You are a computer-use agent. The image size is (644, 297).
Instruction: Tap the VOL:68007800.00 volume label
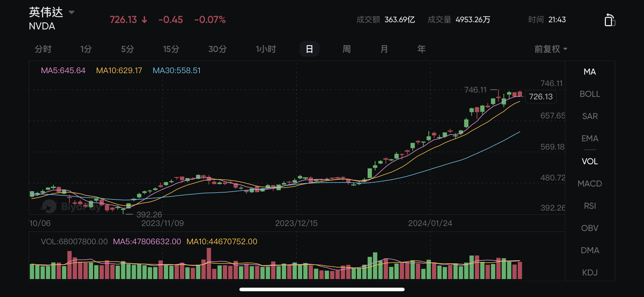point(74,242)
